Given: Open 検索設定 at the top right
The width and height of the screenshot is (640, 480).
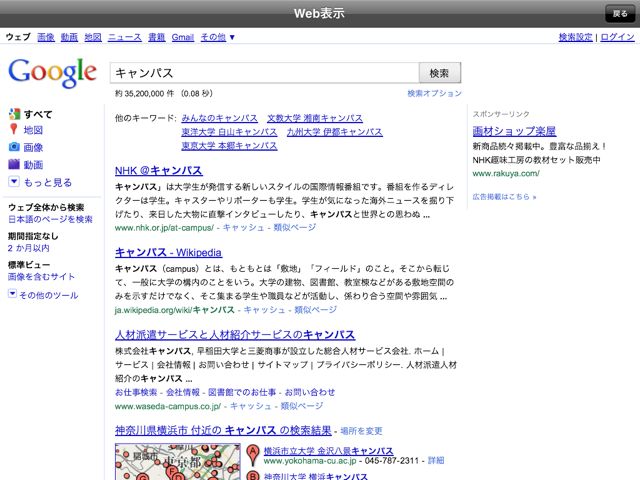Looking at the screenshot, I should [x=576, y=37].
